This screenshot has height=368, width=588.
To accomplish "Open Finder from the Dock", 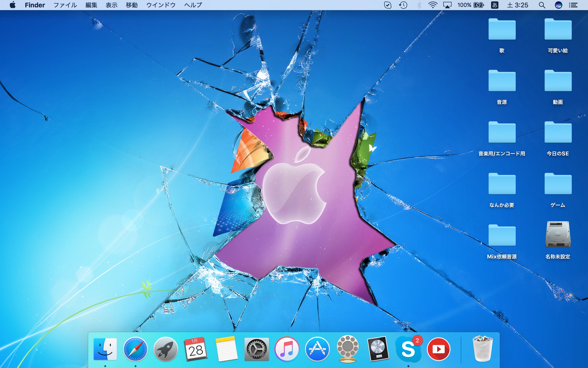I will (x=105, y=349).
